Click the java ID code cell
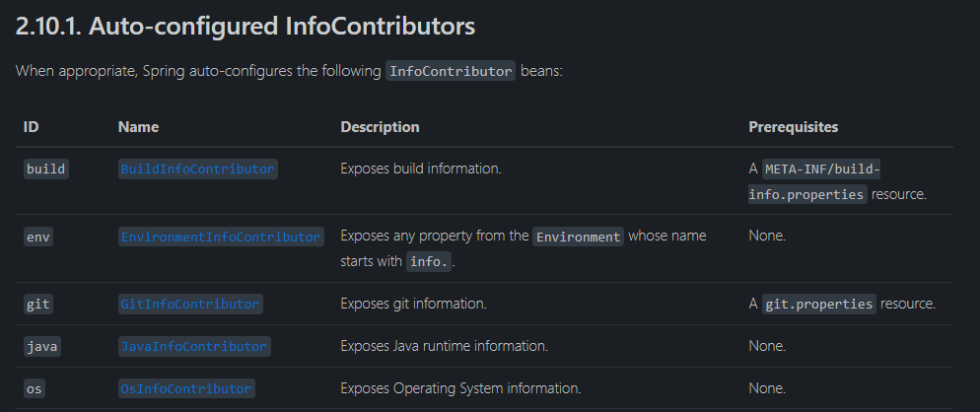 [x=41, y=347]
